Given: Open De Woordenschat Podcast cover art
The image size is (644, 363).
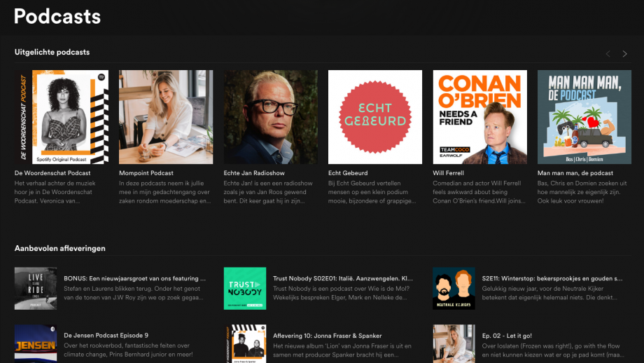Looking at the screenshot, I should pyautogui.click(x=62, y=117).
